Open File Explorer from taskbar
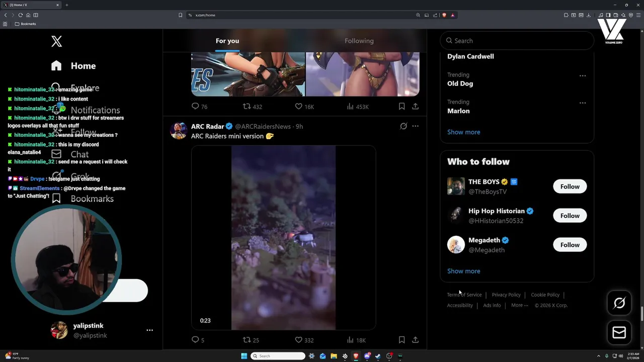This screenshot has height=362, width=644. click(x=334, y=356)
